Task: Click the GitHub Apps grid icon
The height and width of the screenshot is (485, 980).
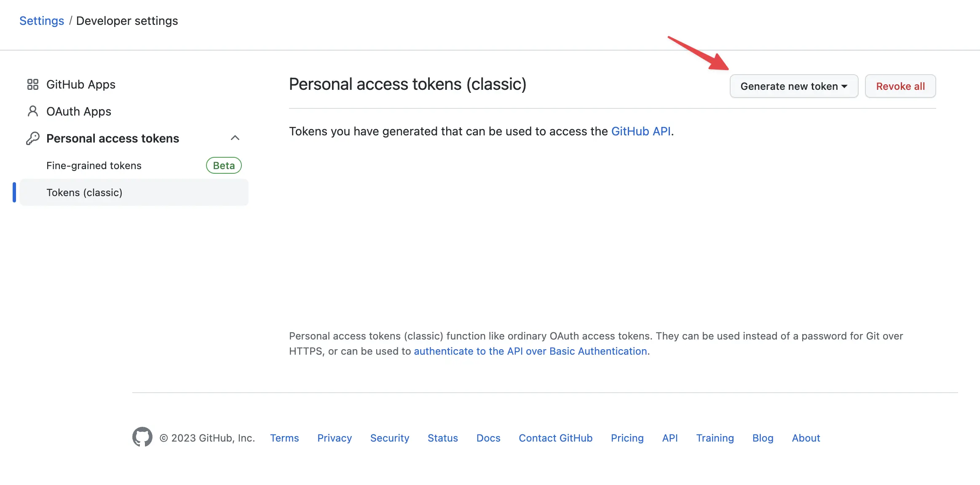Action: pos(32,84)
